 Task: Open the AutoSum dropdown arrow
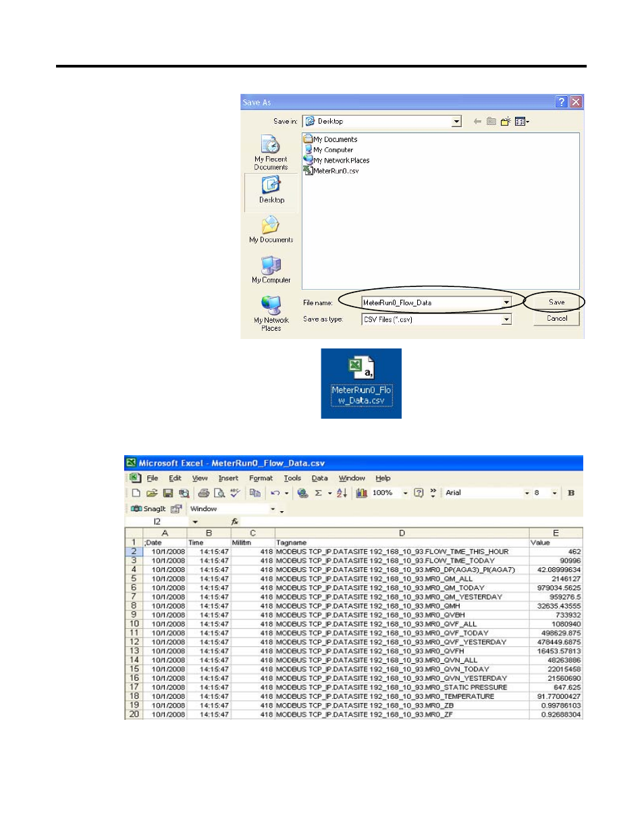click(x=329, y=493)
